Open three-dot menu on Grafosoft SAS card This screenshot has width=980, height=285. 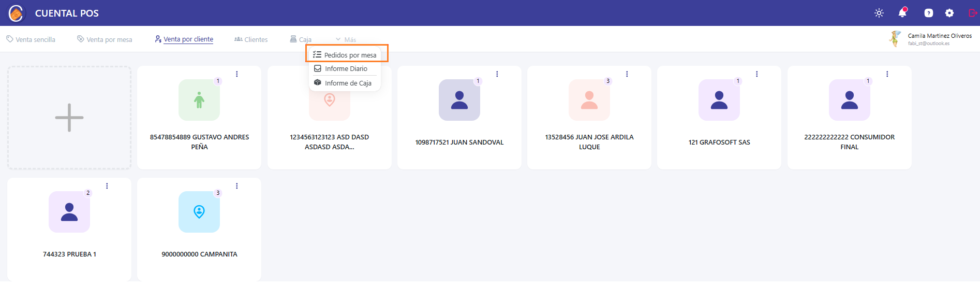pyautogui.click(x=756, y=74)
